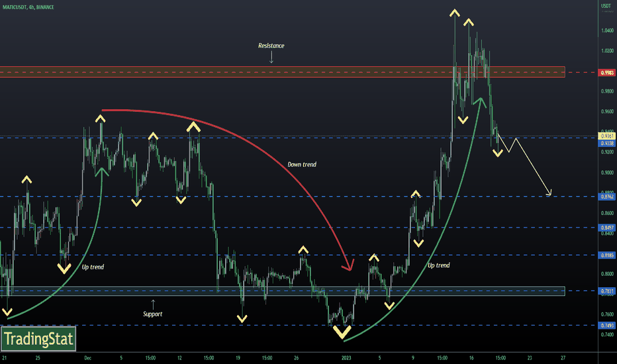Click the 1.0400 tick on price scale
The height and width of the screenshot is (364, 617).
[607, 30]
